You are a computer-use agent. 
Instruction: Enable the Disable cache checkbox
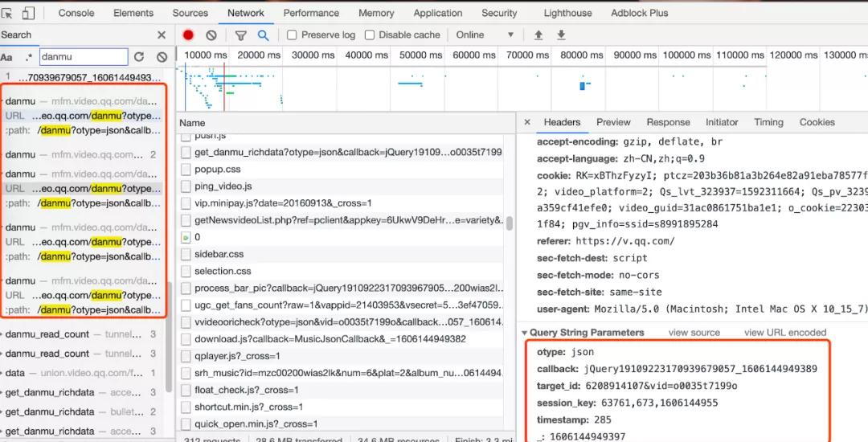[x=370, y=35]
